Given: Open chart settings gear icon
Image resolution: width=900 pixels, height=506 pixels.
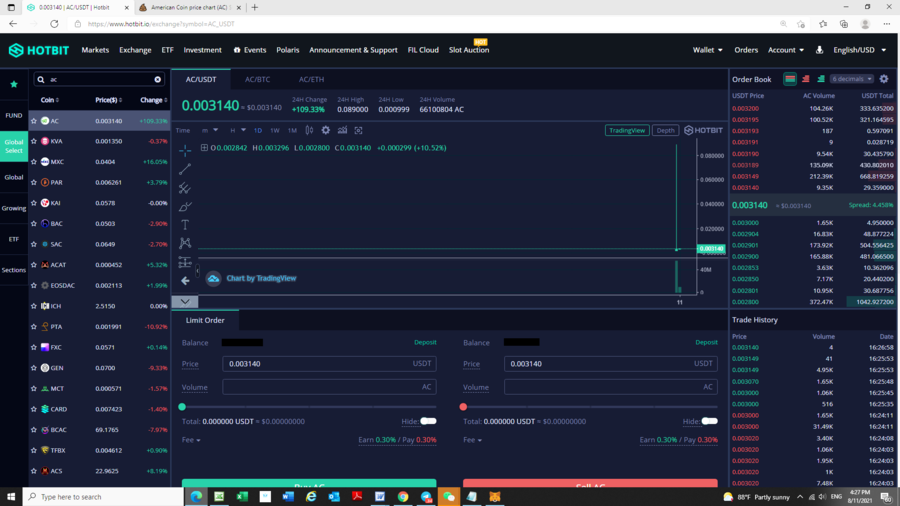Looking at the screenshot, I should click(325, 130).
